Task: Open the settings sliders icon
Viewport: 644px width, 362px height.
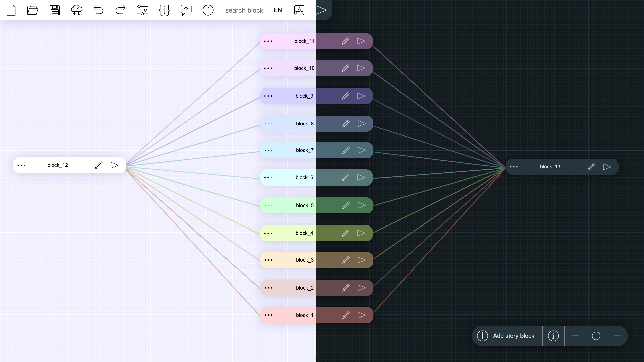Action: click(x=142, y=10)
